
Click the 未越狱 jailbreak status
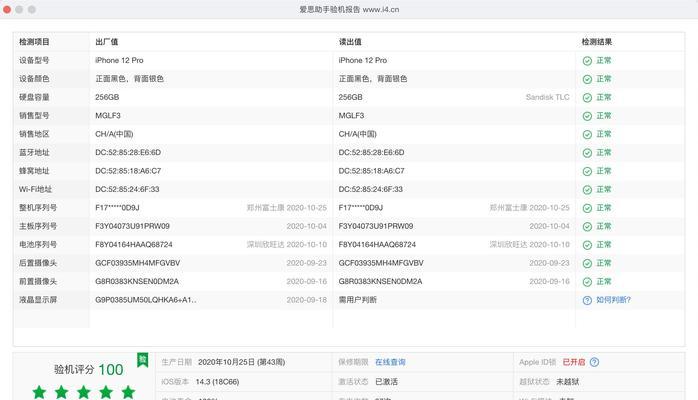568,382
